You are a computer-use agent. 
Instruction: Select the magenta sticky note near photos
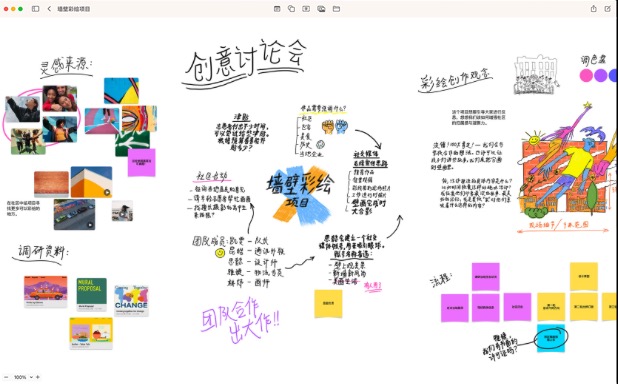pos(141,162)
